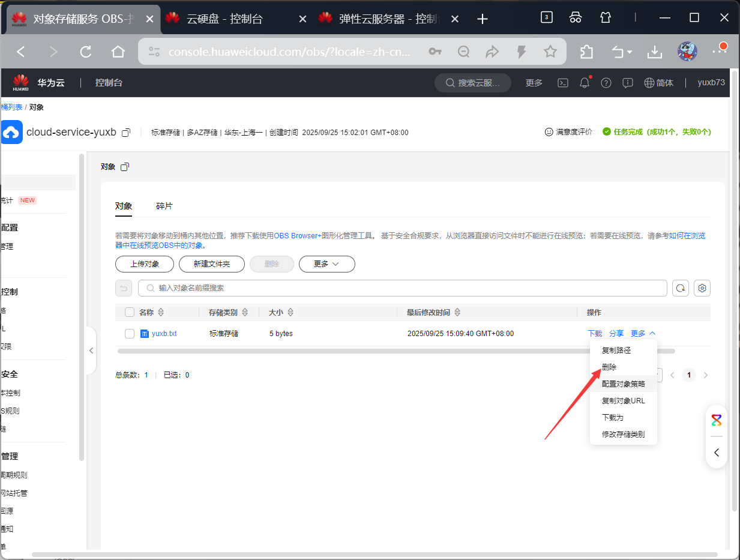This screenshot has height=560, width=740.
Task: Tick checkbox for yuxb.txt row
Action: tap(130, 334)
